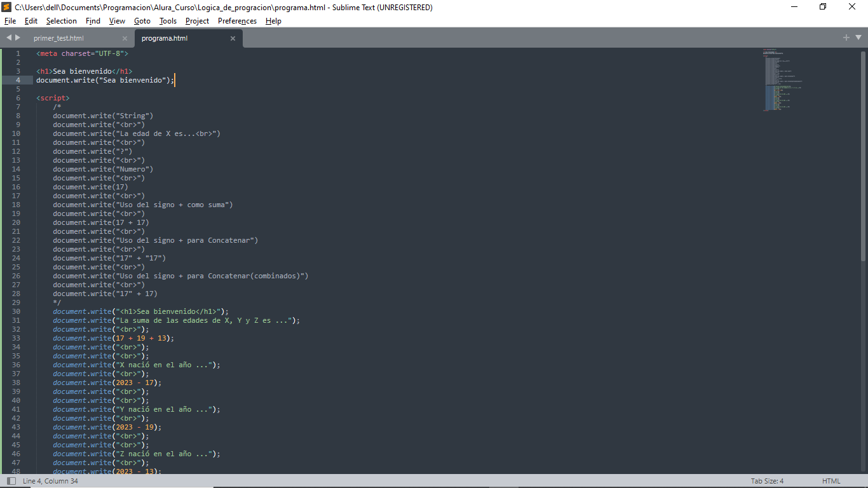Click "Z nació en el año ..." line

tap(137, 454)
